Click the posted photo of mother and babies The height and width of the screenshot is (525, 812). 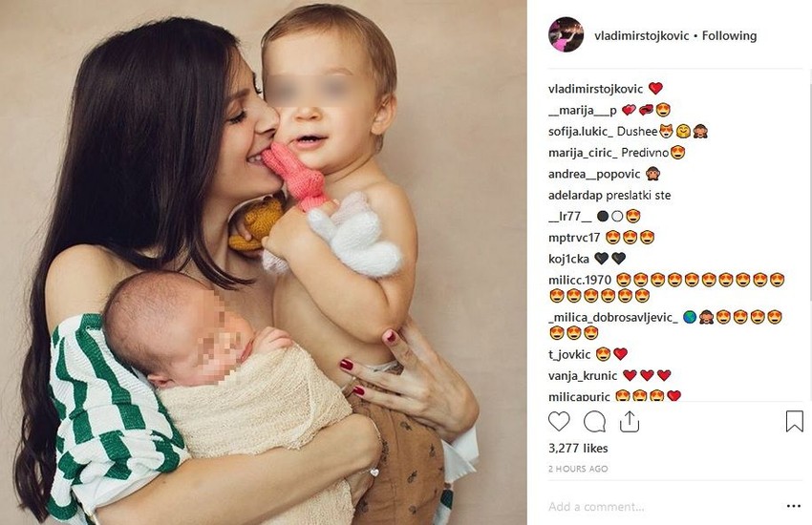(x=263, y=262)
